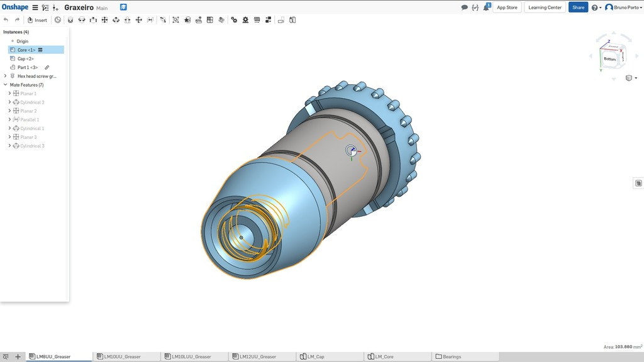Image resolution: width=644 pixels, height=362 pixels.
Task: Switch to the LM_Cap tab
Action: point(330,357)
